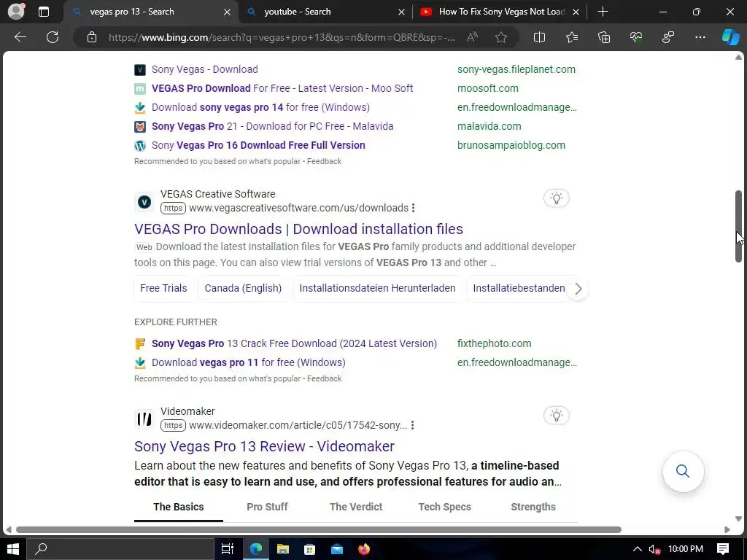747x560 pixels.
Task: Select the Strengths tab
Action: tap(533, 507)
